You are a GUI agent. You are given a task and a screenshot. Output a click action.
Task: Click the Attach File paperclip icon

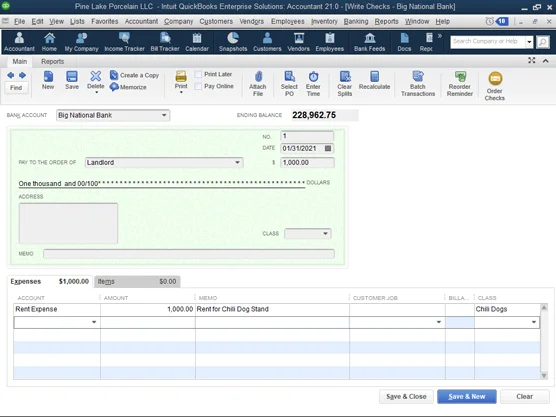258,77
